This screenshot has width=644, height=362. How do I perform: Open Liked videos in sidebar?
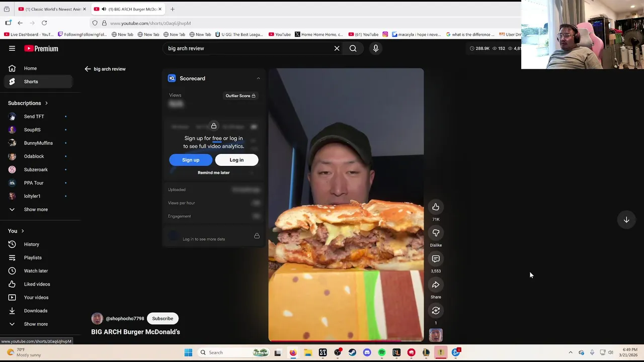[38, 284]
